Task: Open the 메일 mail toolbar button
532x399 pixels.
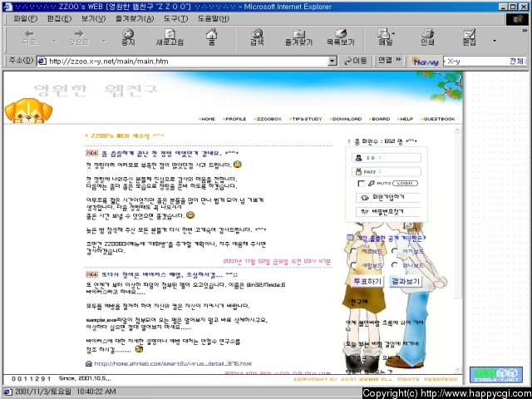Action: click(x=386, y=37)
